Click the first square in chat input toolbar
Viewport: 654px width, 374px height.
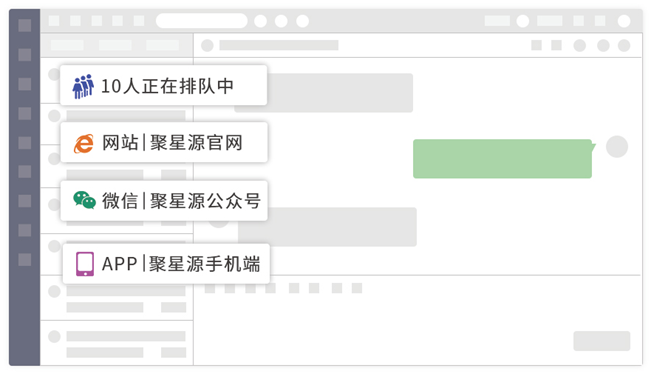[210, 288]
